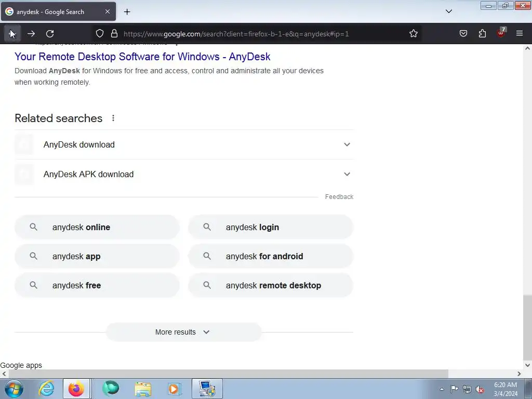The height and width of the screenshot is (399, 532).
Task: Click the taskbar clock showing 6:20 AM
Action: (505, 389)
